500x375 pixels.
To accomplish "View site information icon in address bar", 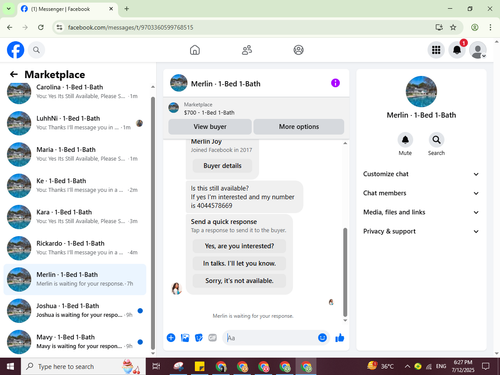I will [59, 27].
